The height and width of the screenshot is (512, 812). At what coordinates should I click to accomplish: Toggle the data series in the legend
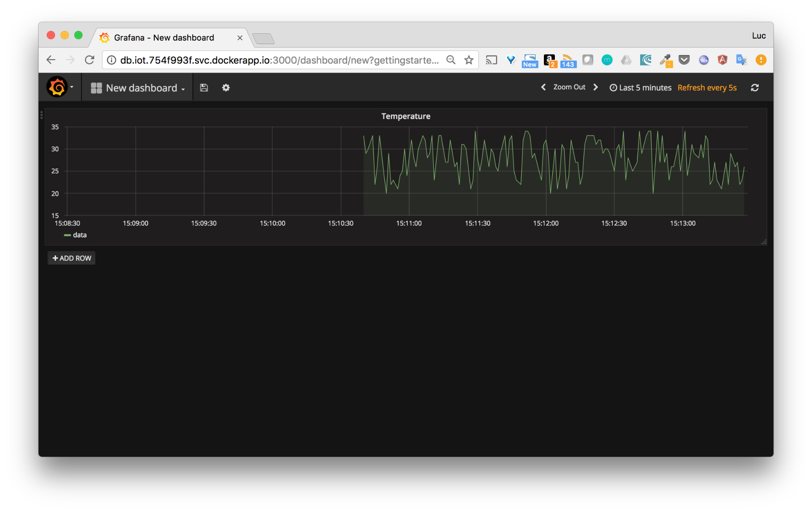click(80, 235)
